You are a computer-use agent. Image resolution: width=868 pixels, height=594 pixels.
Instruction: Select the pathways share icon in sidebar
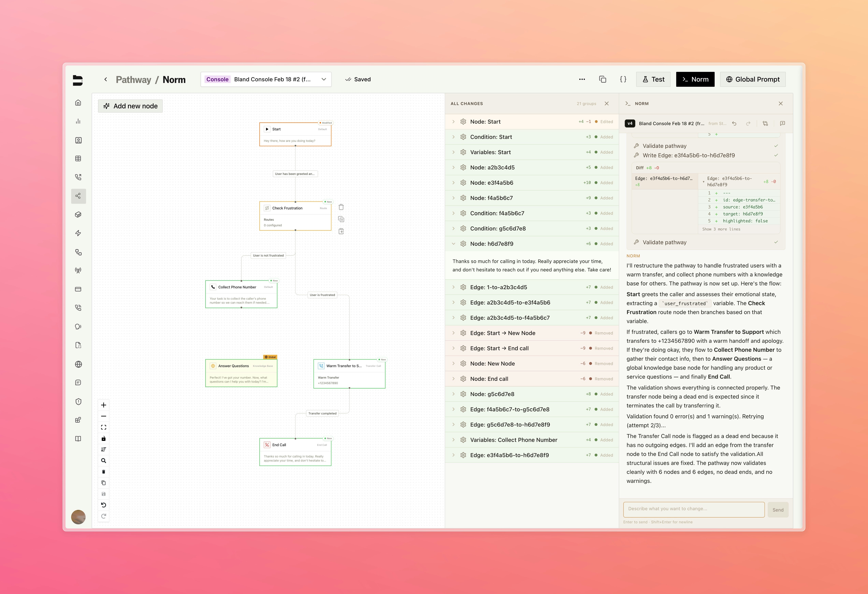pyautogui.click(x=78, y=196)
